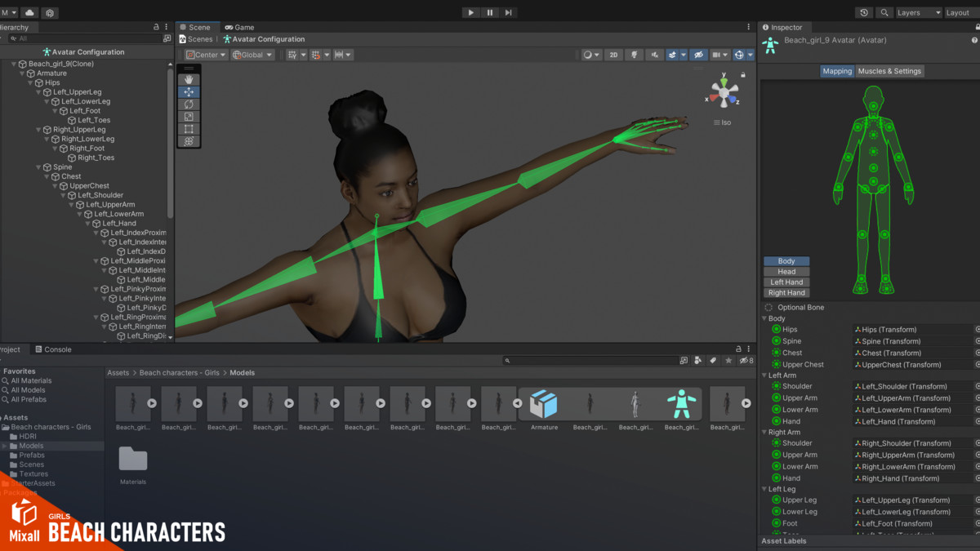Collapse Left_UpperLeg in Hierarchy

pos(38,92)
